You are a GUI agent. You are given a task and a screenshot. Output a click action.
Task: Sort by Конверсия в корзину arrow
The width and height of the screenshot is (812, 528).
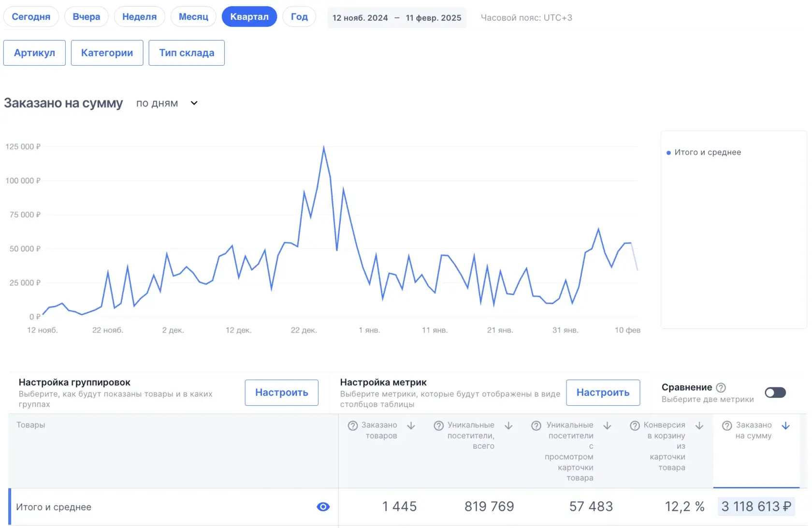(699, 425)
